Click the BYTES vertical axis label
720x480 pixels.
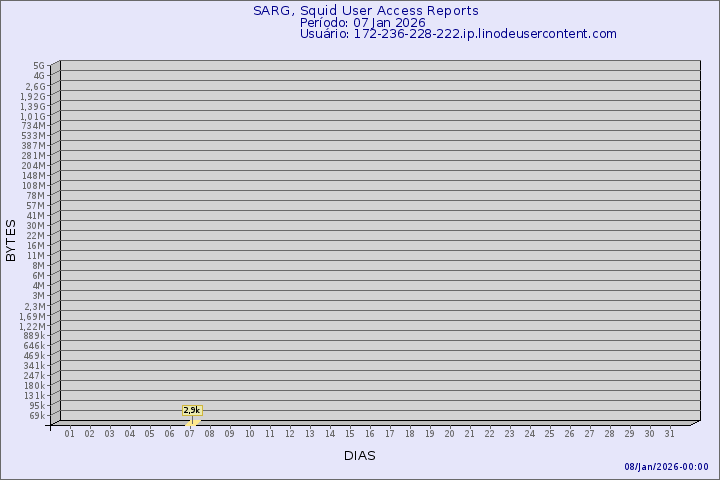(x=11, y=240)
